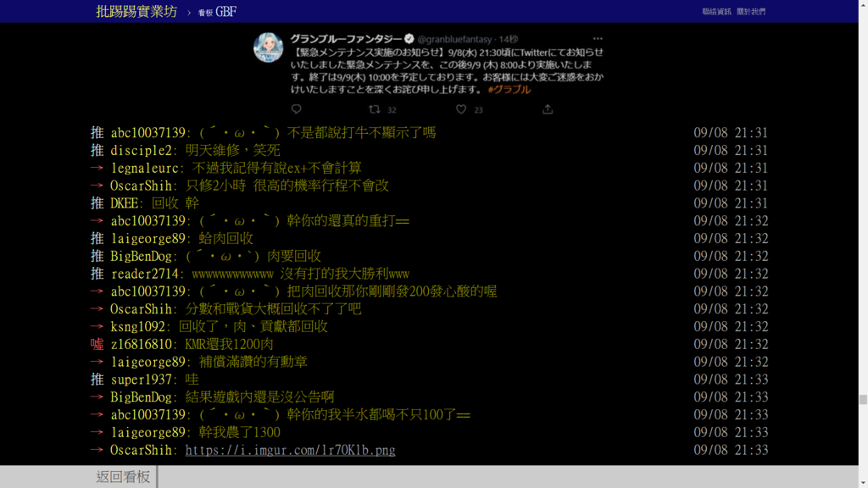Click laigeorge89's comment 幹我農了1300
The height and width of the screenshot is (488, 868).
point(239,432)
